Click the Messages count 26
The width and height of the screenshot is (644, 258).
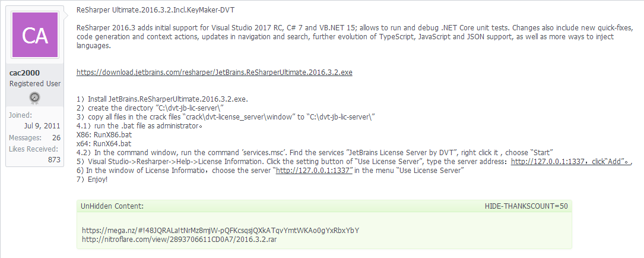pyautogui.click(x=56, y=138)
